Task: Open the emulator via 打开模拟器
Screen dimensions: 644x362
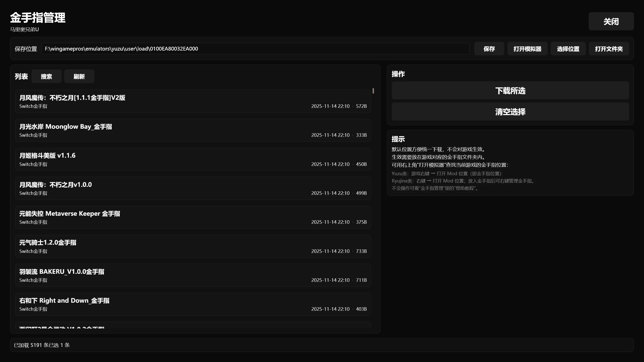Action: point(527,49)
